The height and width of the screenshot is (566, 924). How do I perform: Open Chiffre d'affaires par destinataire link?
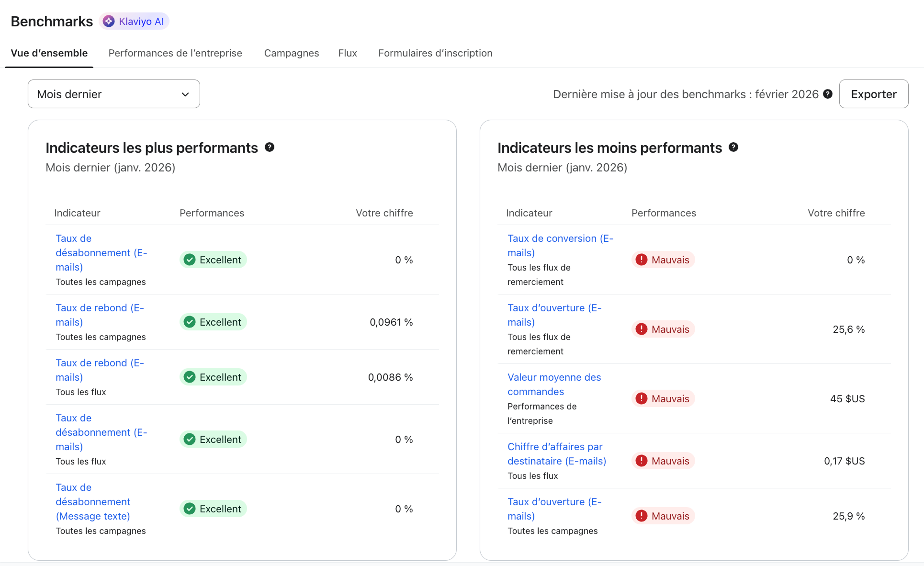tap(556, 453)
